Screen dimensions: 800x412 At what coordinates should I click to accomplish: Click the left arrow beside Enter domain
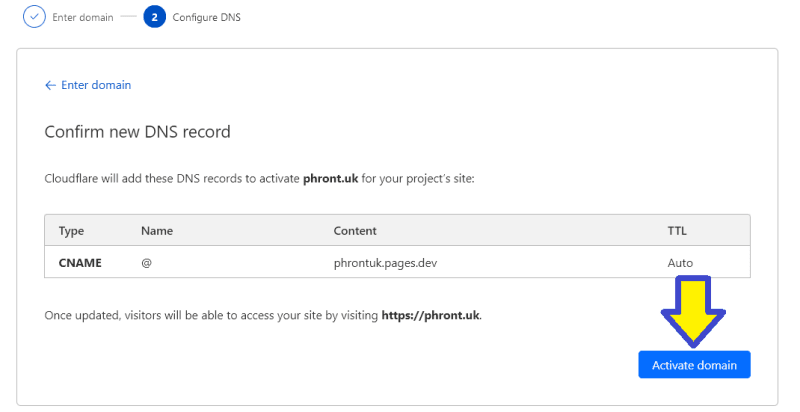point(50,85)
